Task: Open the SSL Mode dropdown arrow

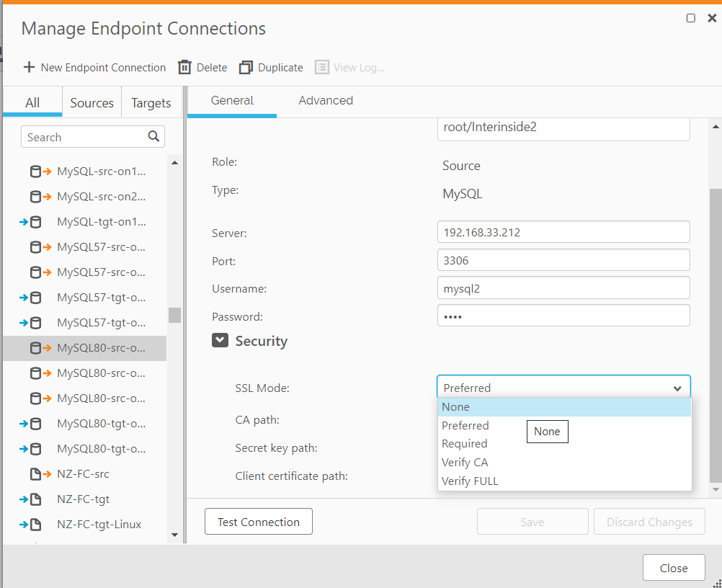Action: (x=677, y=388)
